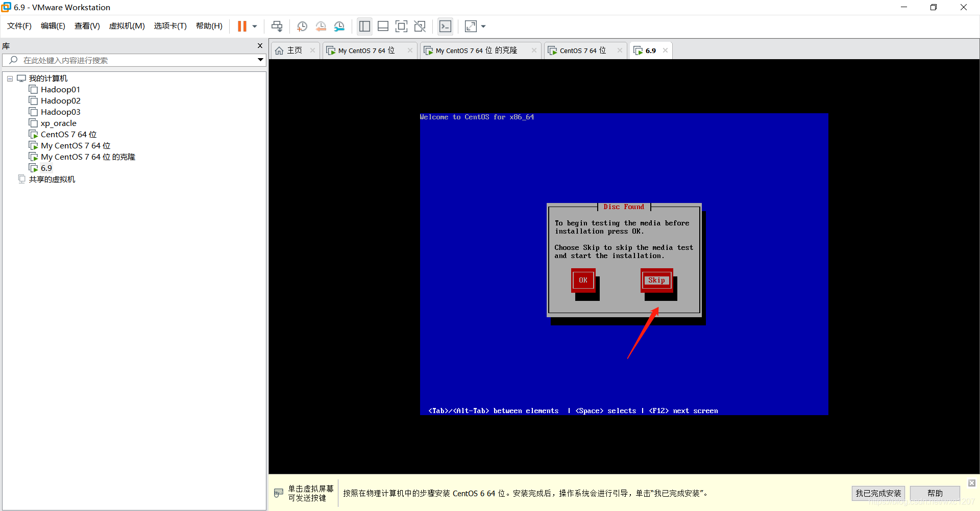Image resolution: width=980 pixels, height=511 pixels.
Task: Select 6.9 virtual machine in library
Action: click(x=46, y=168)
